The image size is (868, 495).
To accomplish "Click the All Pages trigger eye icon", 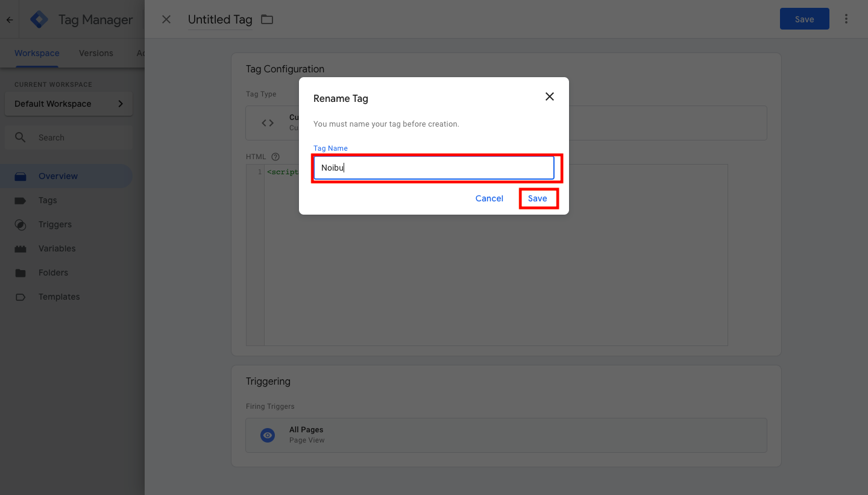I will [268, 435].
